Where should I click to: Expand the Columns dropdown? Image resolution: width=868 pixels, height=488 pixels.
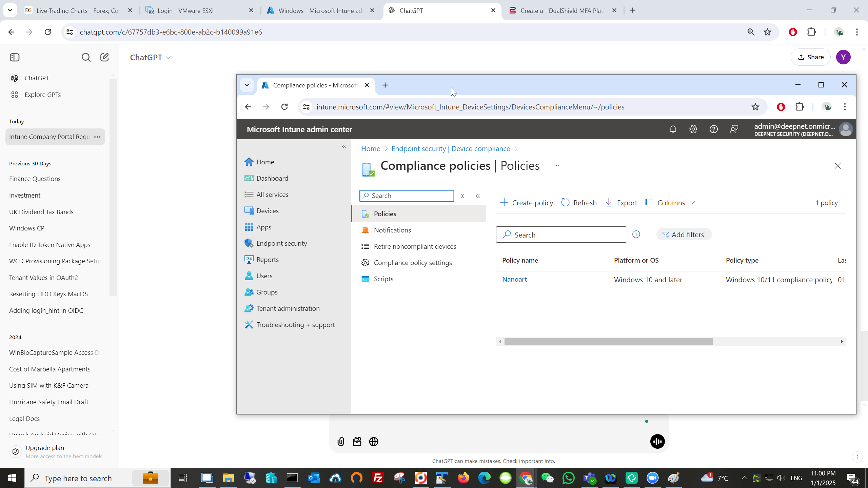pyautogui.click(x=670, y=203)
